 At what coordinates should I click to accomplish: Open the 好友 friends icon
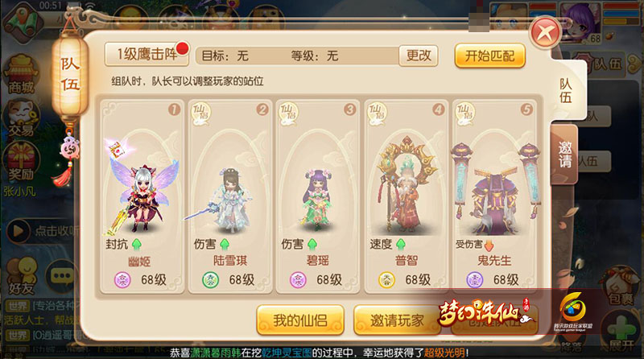(21, 276)
